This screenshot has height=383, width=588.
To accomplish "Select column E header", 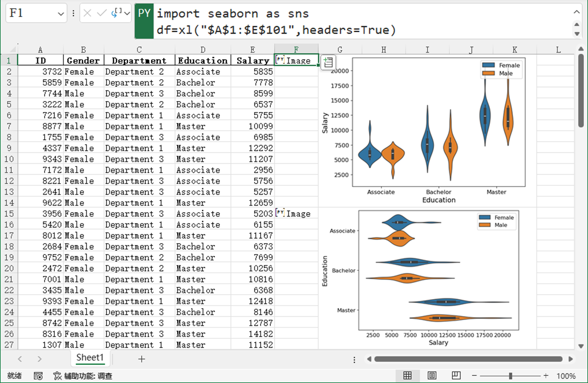I will [x=253, y=50].
